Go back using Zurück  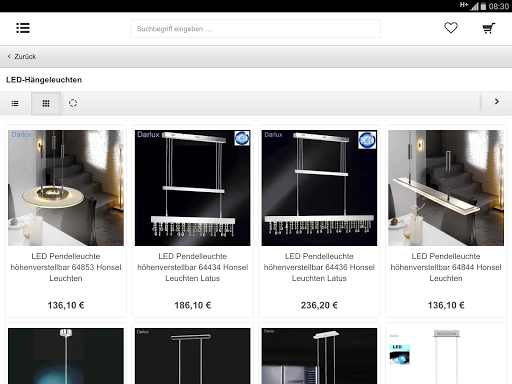point(25,57)
